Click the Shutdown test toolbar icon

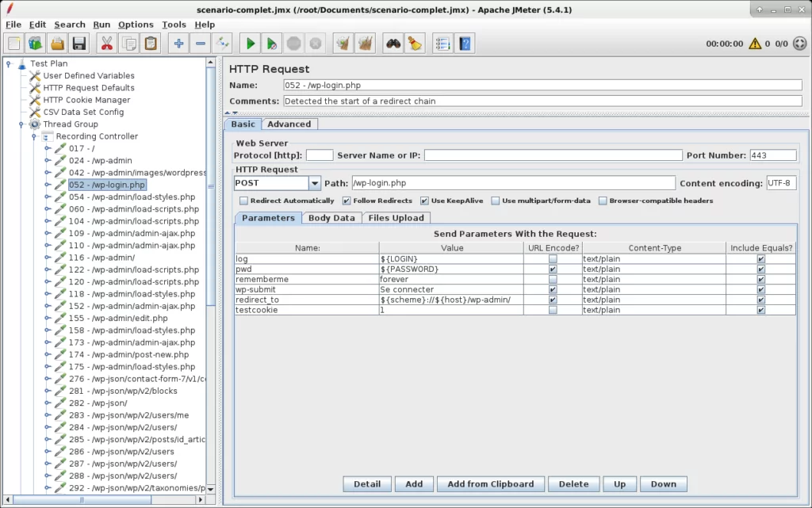(x=316, y=44)
